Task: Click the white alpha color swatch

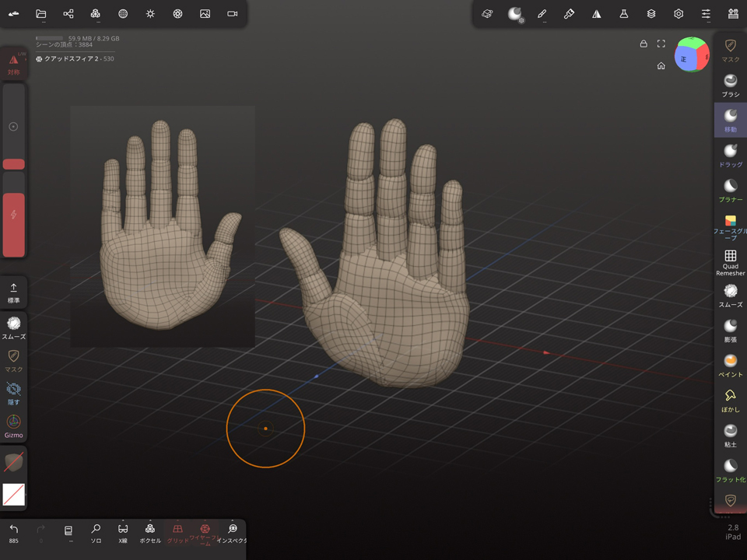Action: click(x=13, y=494)
